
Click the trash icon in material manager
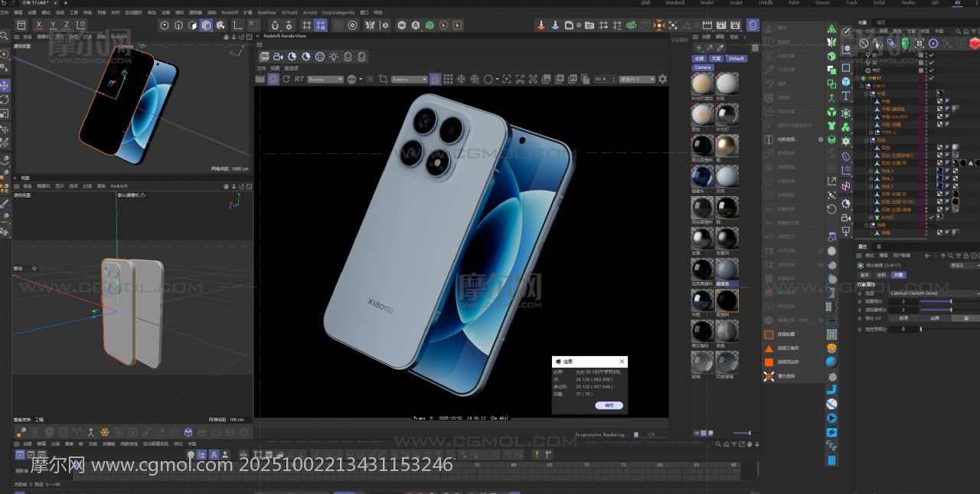[x=755, y=47]
